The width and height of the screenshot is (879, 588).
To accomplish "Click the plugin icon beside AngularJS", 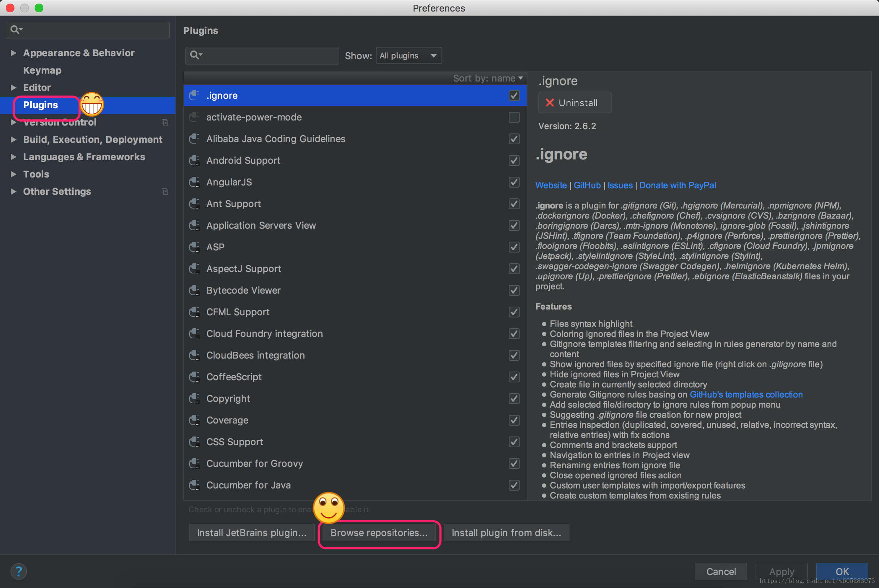I will click(194, 182).
